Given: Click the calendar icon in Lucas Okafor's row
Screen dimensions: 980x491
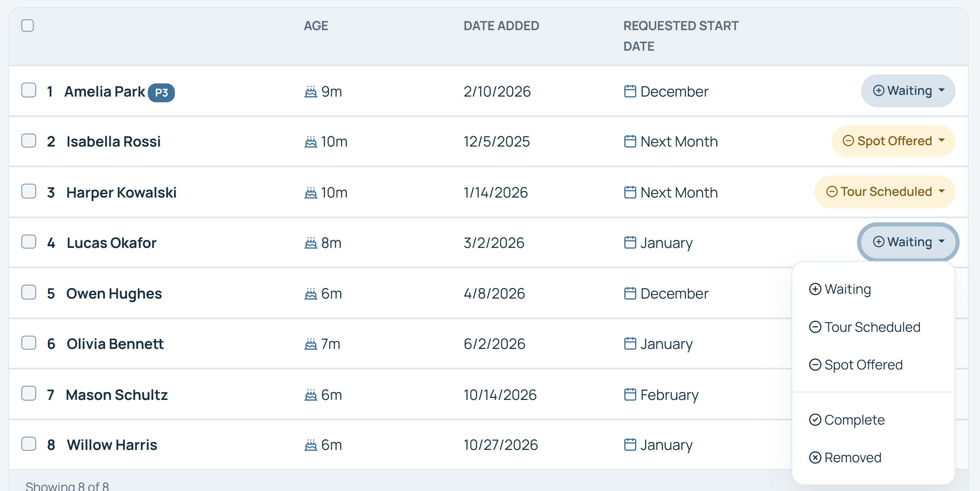Looking at the screenshot, I should [630, 243].
